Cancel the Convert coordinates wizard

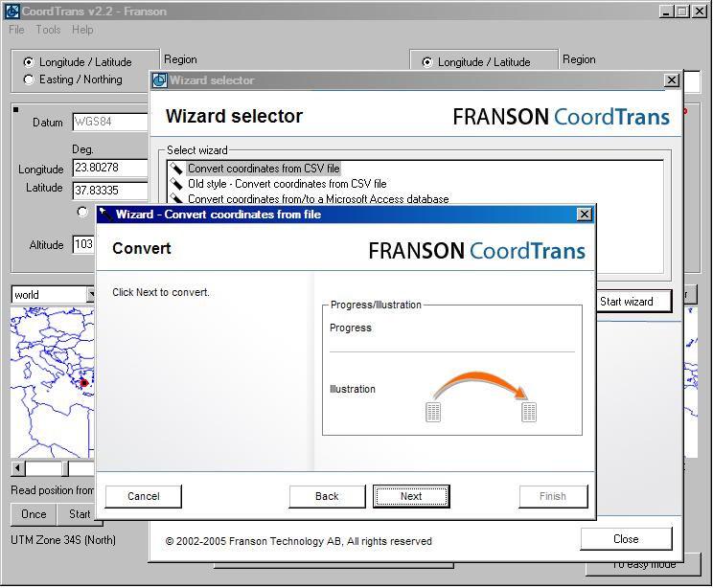tap(143, 496)
